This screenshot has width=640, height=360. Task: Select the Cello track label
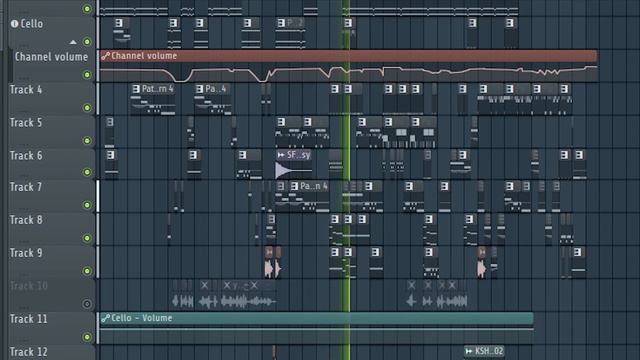pos(32,24)
